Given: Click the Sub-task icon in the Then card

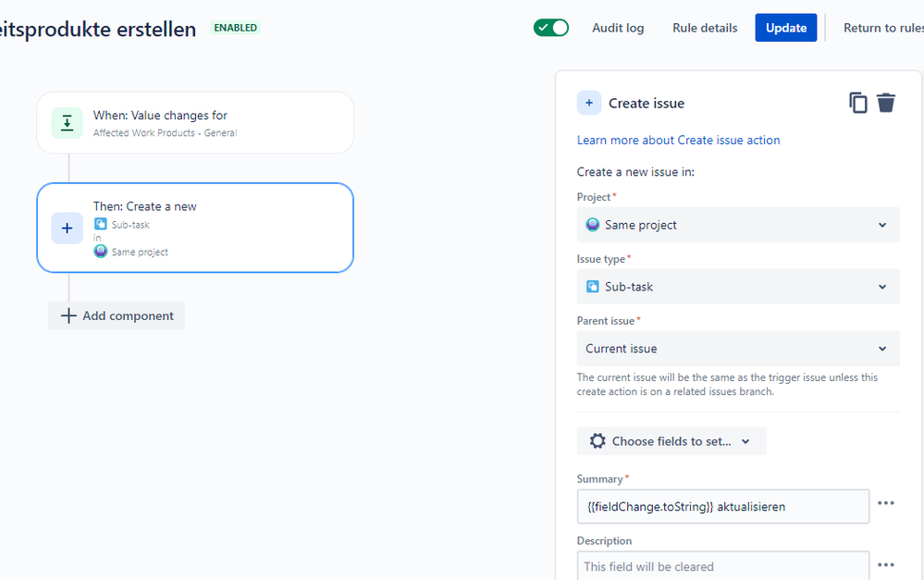Looking at the screenshot, I should (x=101, y=224).
